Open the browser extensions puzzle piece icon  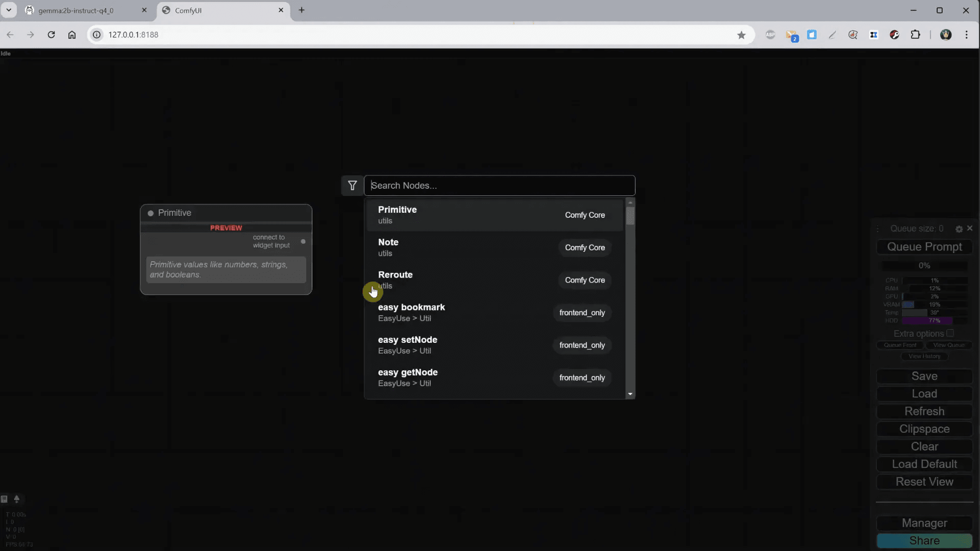pos(916,35)
